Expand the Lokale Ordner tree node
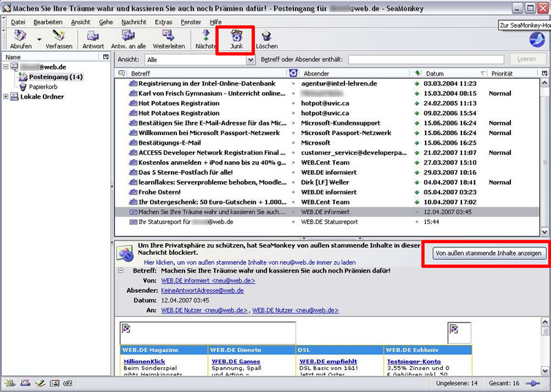The image size is (551, 392). coord(7,96)
